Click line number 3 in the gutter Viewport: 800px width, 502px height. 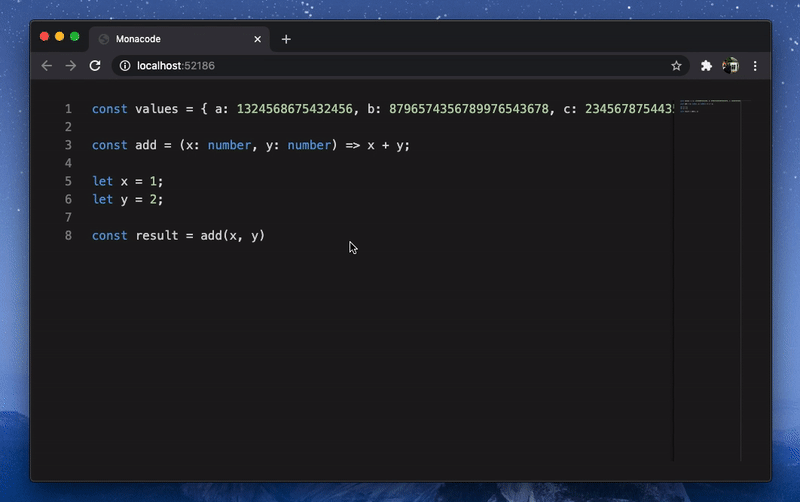pyautogui.click(x=68, y=145)
